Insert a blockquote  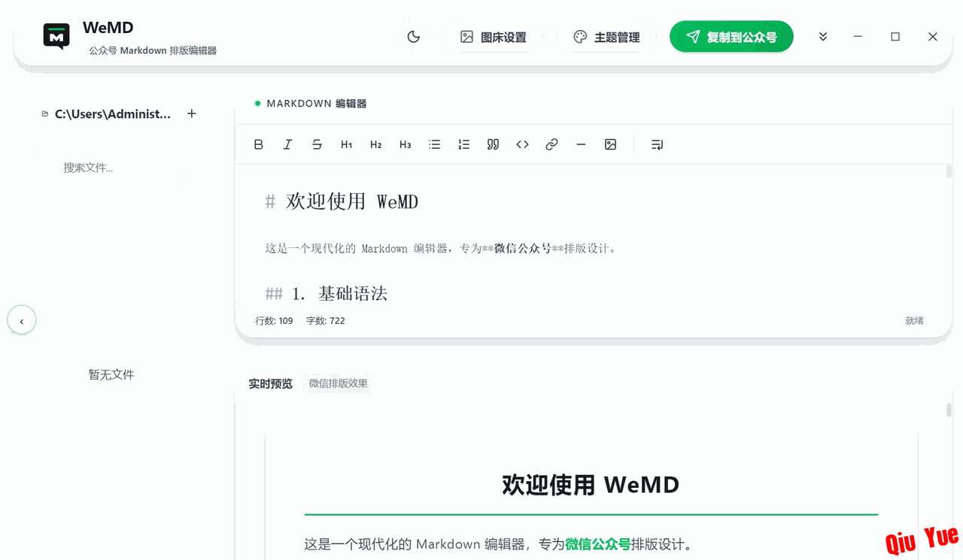(x=493, y=144)
